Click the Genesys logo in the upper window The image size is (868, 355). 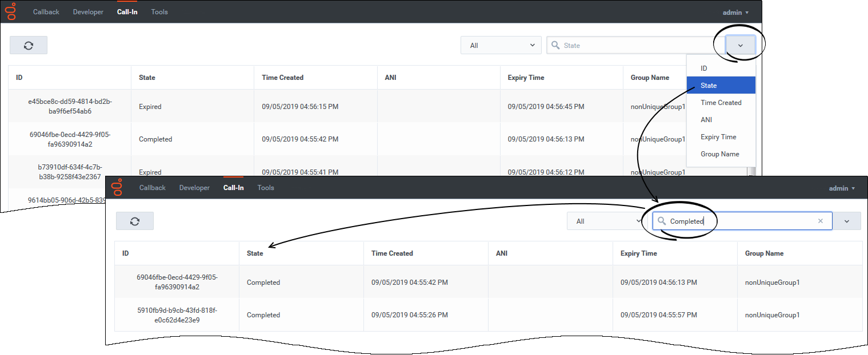[x=10, y=11]
